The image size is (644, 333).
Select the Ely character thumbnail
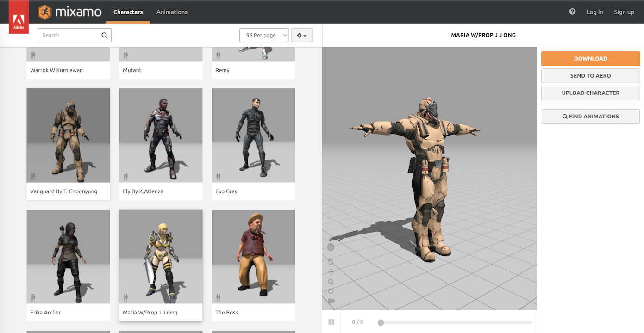coord(161,136)
